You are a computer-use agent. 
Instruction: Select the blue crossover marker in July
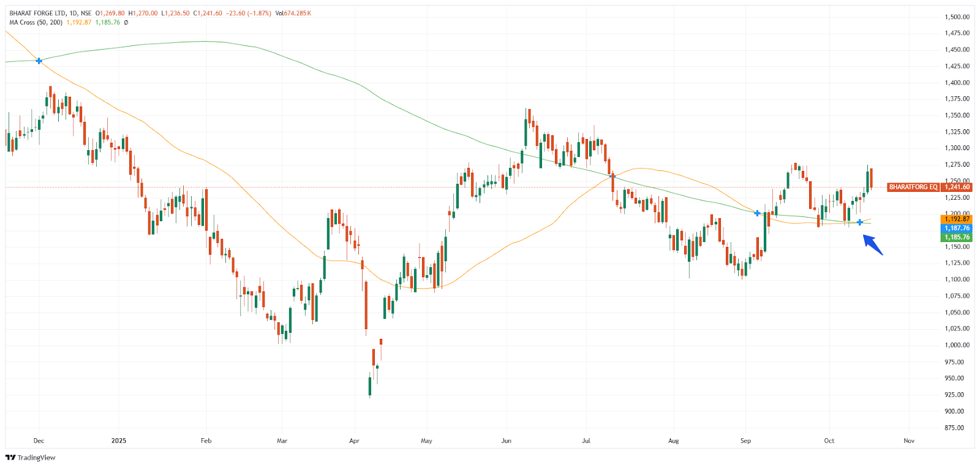pyautogui.click(x=612, y=177)
